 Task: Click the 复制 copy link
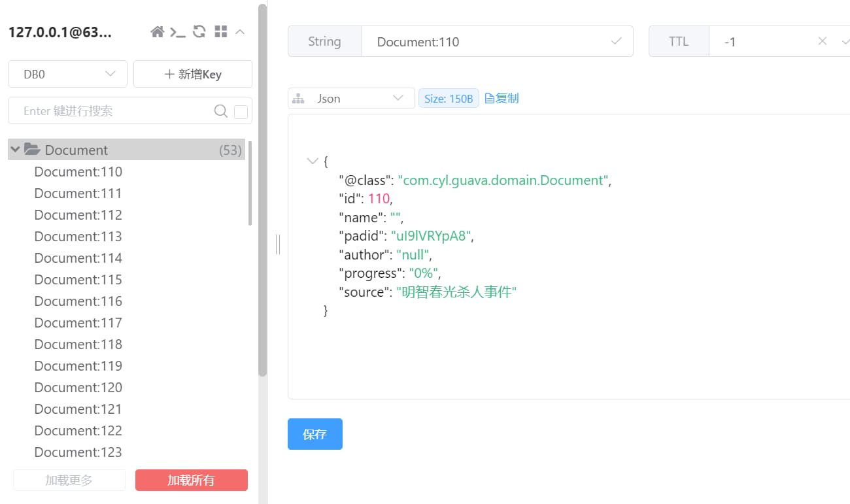click(x=501, y=98)
